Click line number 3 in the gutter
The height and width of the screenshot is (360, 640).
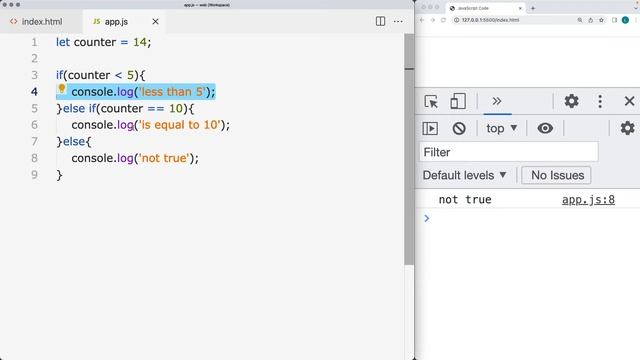[x=35, y=75]
